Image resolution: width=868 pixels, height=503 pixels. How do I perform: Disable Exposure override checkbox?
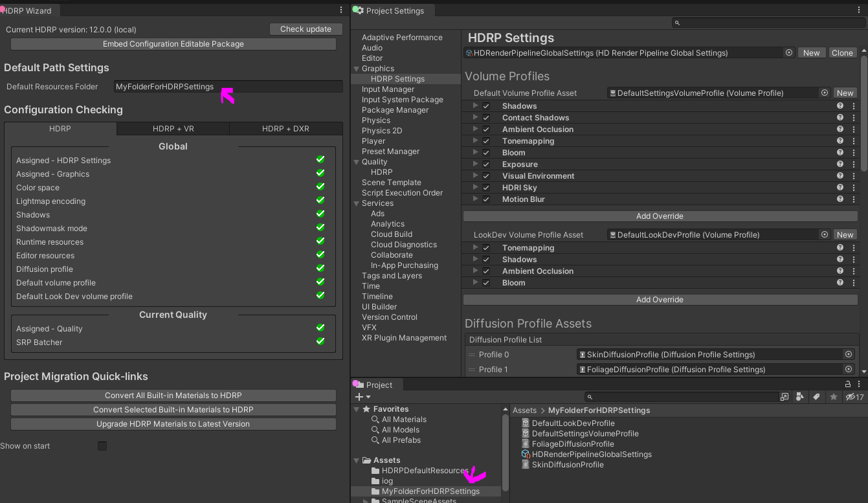[x=486, y=164]
